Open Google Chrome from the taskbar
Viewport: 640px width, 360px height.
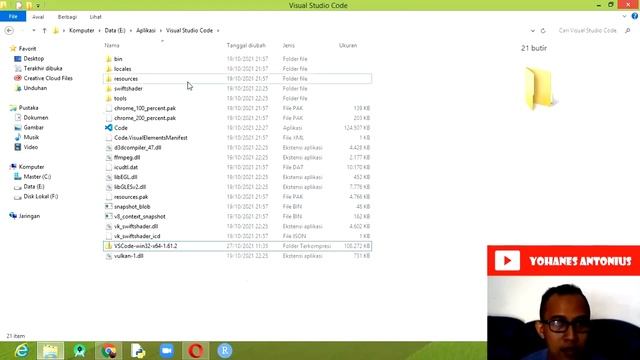coord(109,351)
